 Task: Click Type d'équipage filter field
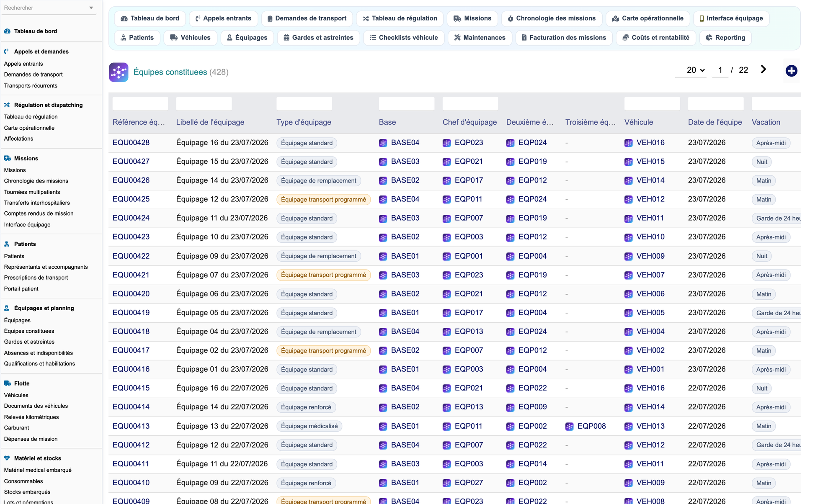(x=304, y=103)
